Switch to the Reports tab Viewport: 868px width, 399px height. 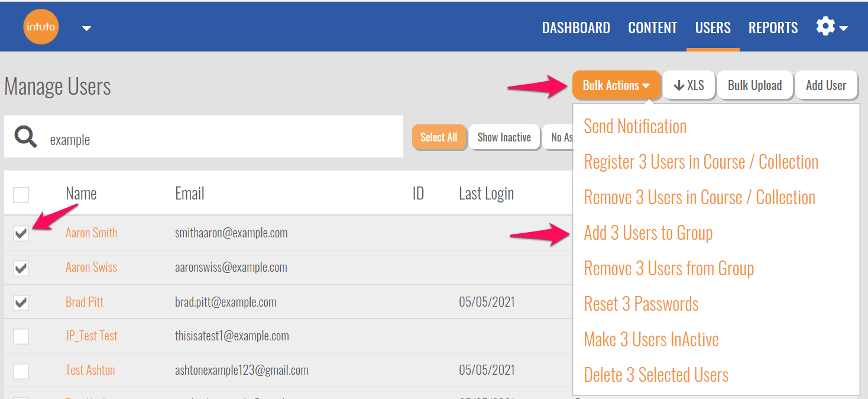[773, 28]
